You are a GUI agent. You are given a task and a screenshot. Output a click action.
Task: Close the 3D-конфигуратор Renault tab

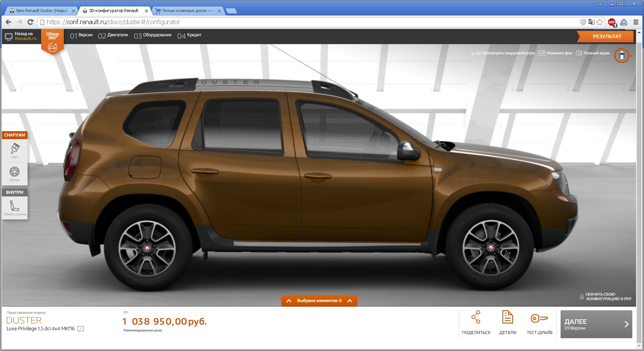pos(146,11)
